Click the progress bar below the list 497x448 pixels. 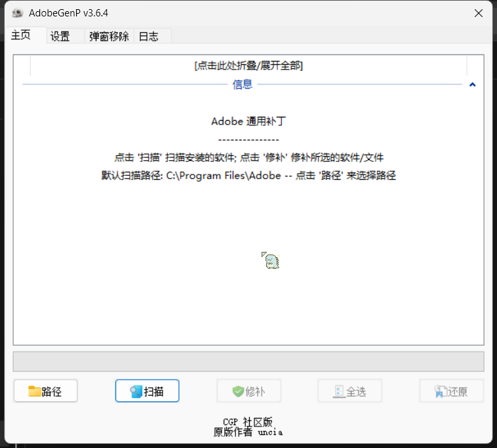[248, 361]
